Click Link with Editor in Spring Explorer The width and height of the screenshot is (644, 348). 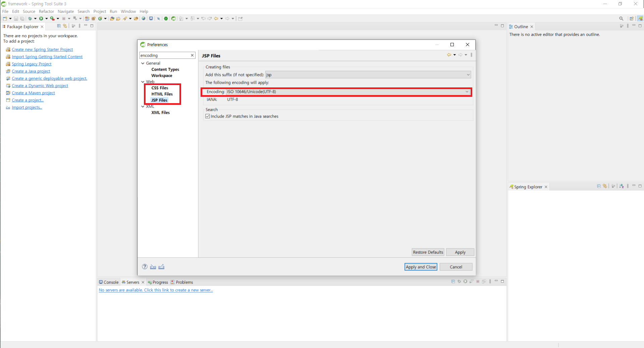tap(605, 186)
